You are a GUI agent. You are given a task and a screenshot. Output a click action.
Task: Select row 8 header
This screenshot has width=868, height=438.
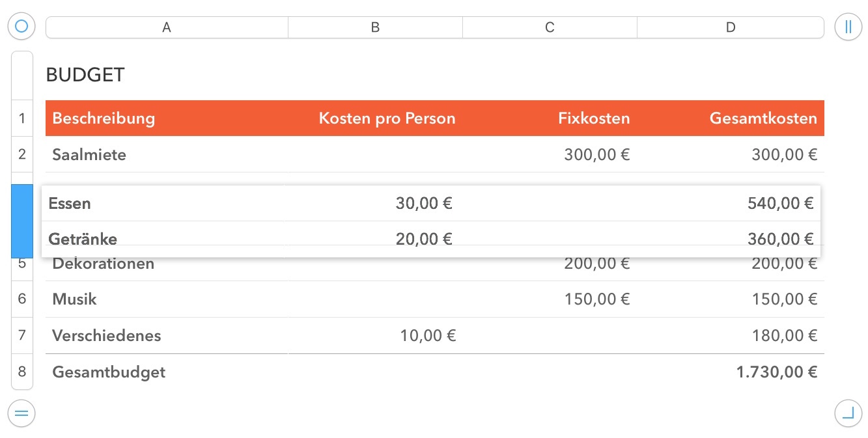tap(22, 372)
